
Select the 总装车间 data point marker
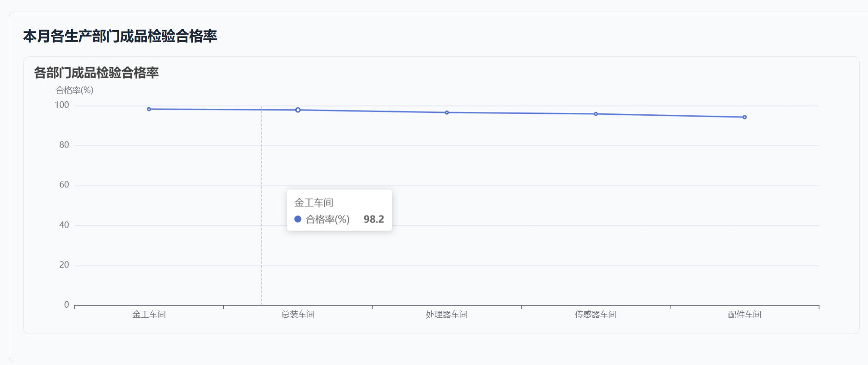coord(298,110)
